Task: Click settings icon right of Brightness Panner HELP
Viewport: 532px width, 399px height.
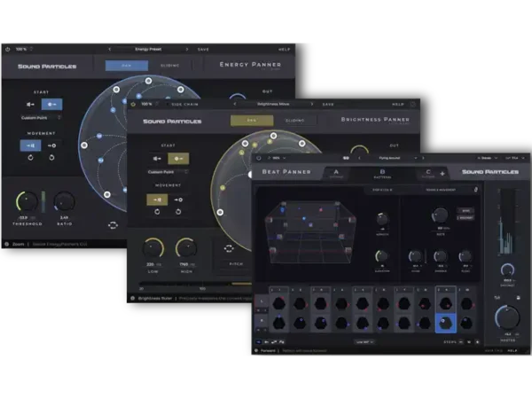Action: [x=412, y=104]
